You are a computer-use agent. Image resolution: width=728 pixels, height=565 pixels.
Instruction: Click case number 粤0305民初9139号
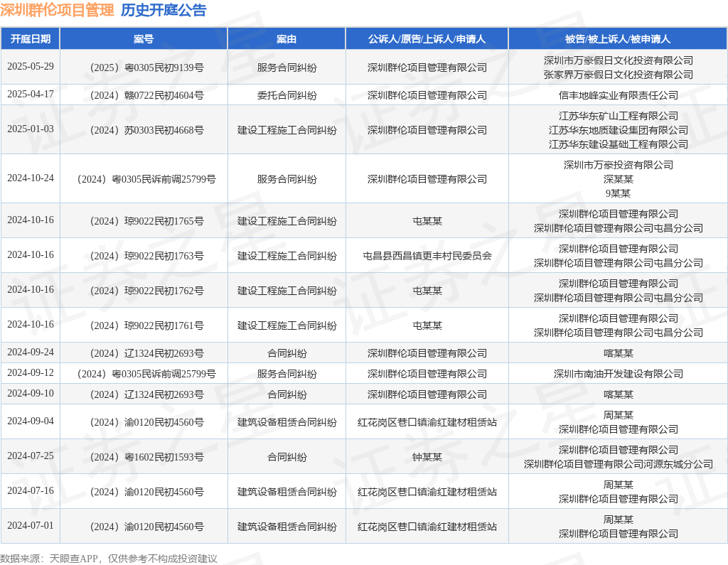[x=146, y=68]
